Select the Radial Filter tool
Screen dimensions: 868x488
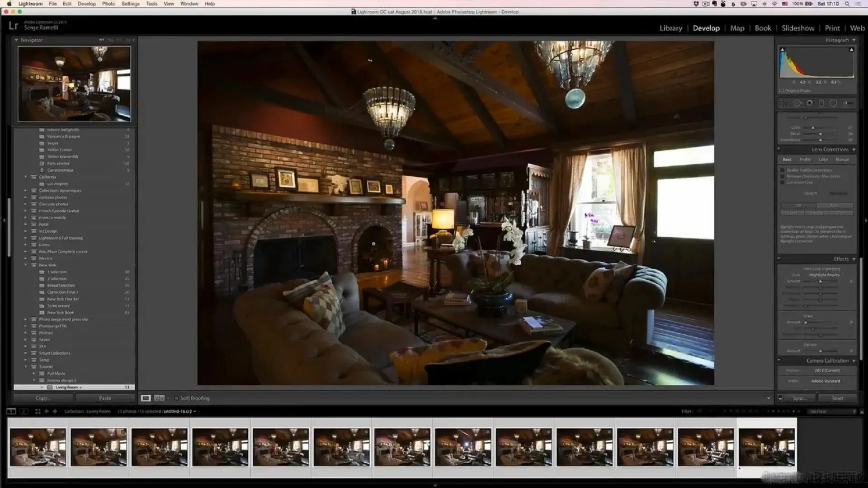(833, 103)
